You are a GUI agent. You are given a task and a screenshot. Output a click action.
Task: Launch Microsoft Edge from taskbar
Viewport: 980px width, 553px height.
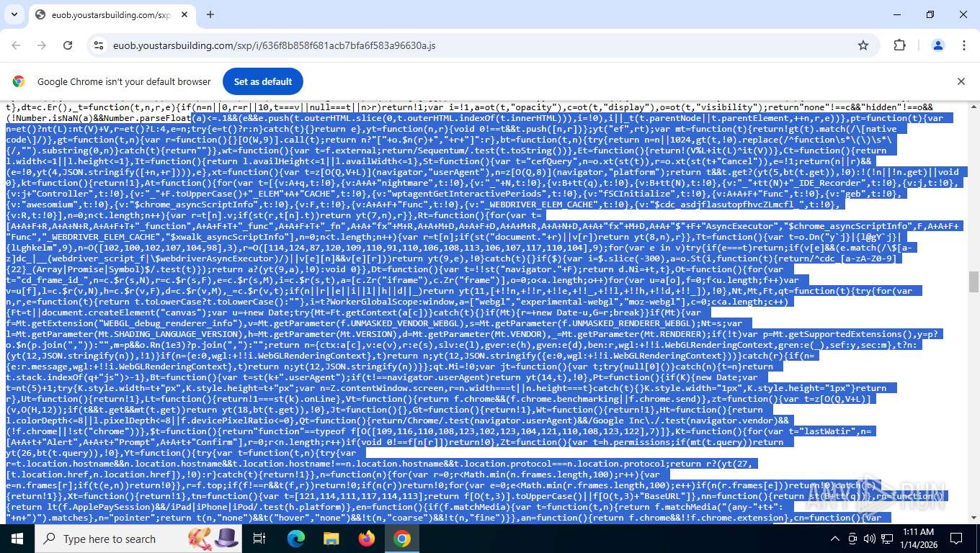296,539
